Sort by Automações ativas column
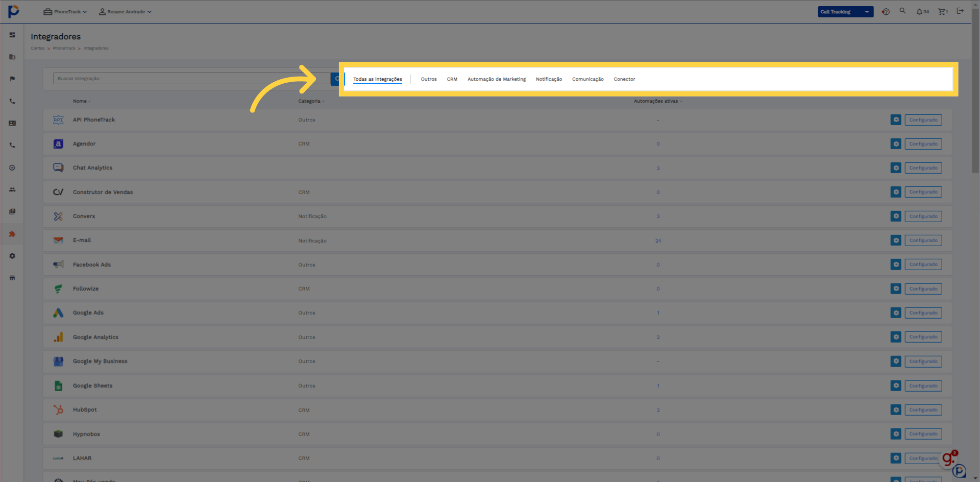The width and height of the screenshot is (980, 482). 658,101
